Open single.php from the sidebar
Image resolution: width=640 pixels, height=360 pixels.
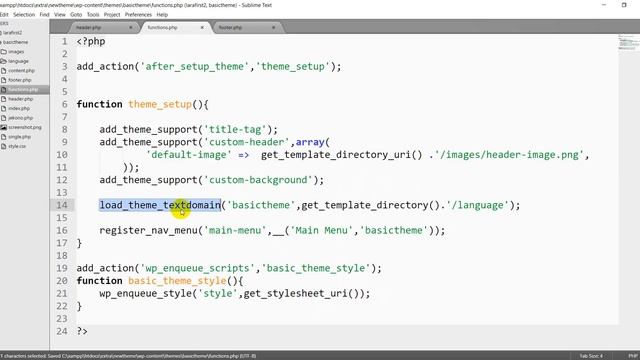click(x=20, y=137)
